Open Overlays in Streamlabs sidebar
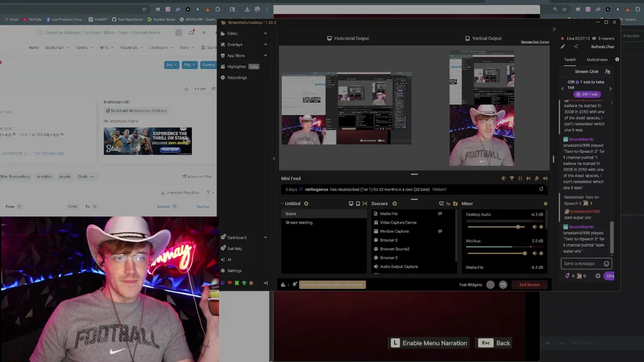 pos(234,44)
